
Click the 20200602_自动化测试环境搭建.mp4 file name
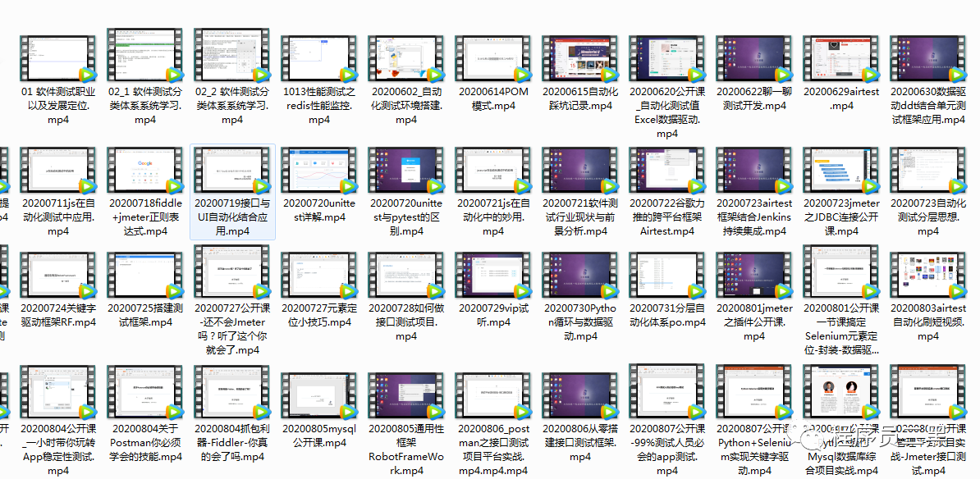406,106
